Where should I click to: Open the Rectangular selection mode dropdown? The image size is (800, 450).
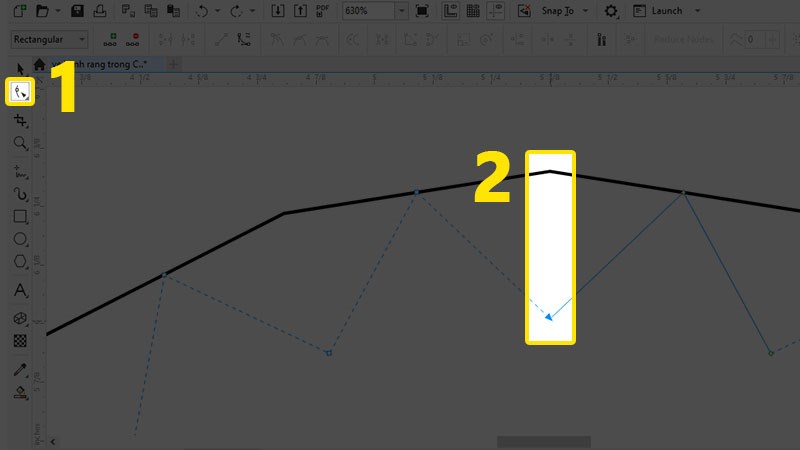(49, 39)
